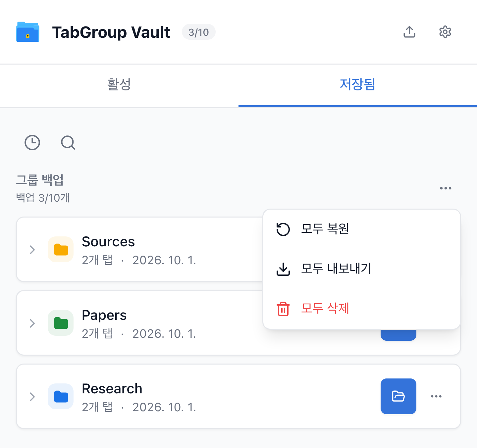The width and height of the screenshot is (477, 448).
Task: Open settings via the gear icon
Action: 445,32
